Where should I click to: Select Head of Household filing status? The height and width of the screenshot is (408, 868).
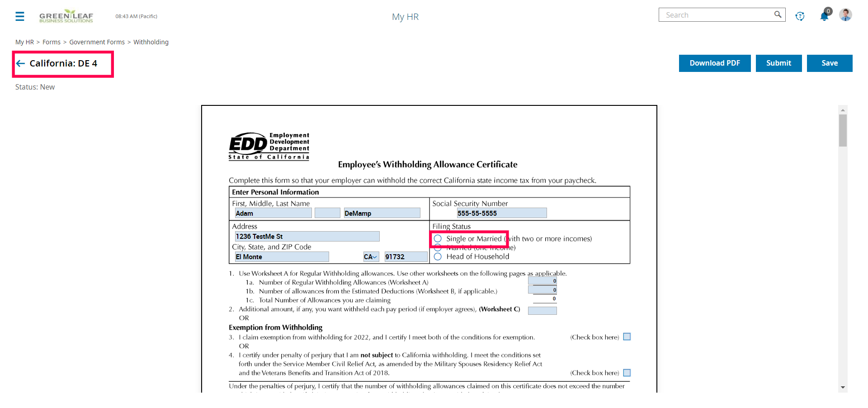438,256
